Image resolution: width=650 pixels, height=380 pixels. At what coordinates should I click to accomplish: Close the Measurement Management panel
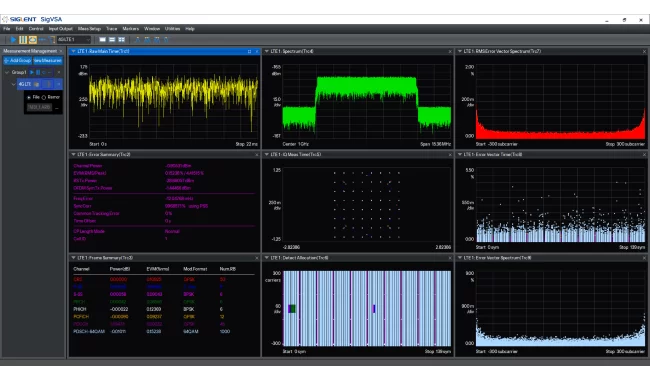(61, 51)
